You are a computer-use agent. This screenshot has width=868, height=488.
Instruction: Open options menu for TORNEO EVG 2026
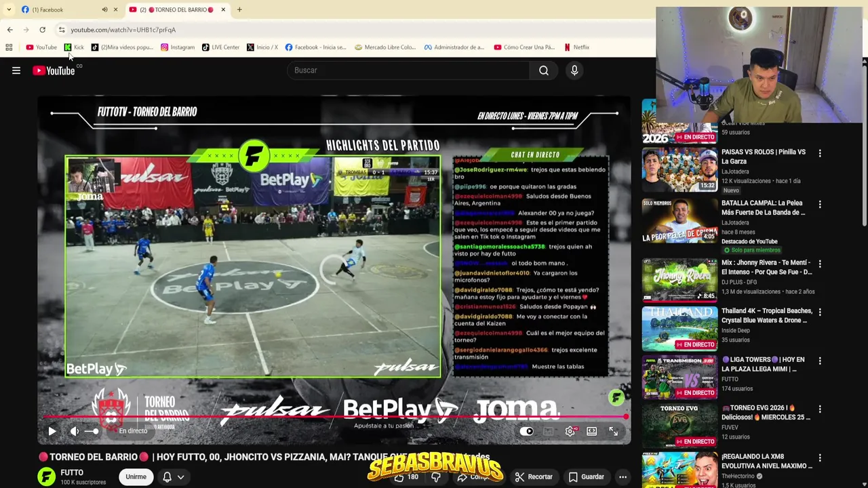[820, 409]
